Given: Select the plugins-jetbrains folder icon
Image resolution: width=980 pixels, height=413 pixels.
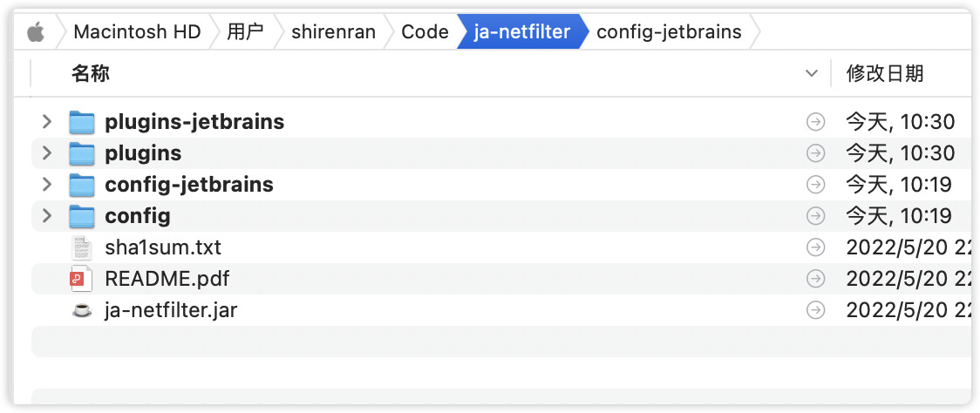Looking at the screenshot, I should coord(82,122).
